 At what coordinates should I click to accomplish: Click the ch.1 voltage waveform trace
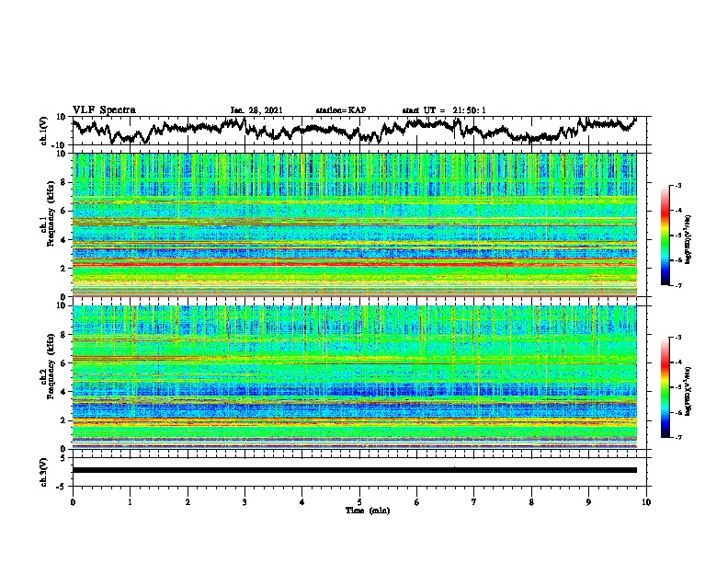click(x=354, y=131)
